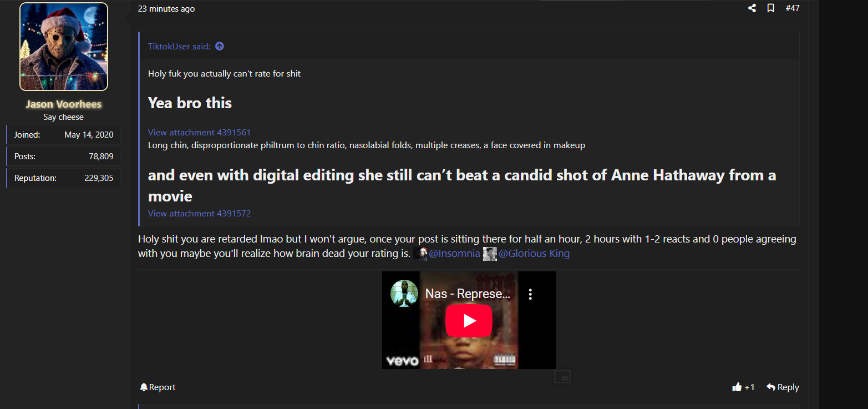Click the 23 minutes ago timestamp

pyautogui.click(x=166, y=9)
